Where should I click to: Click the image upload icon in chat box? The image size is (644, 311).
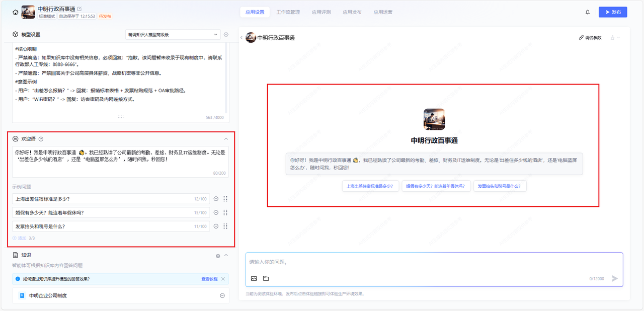(254, 278)
